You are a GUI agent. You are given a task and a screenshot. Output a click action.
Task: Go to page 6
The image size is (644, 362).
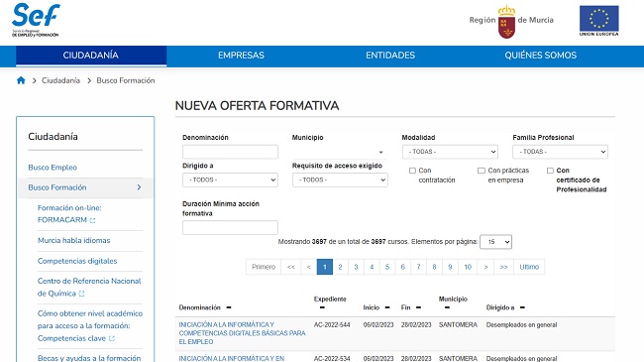(x=403, y=267)
